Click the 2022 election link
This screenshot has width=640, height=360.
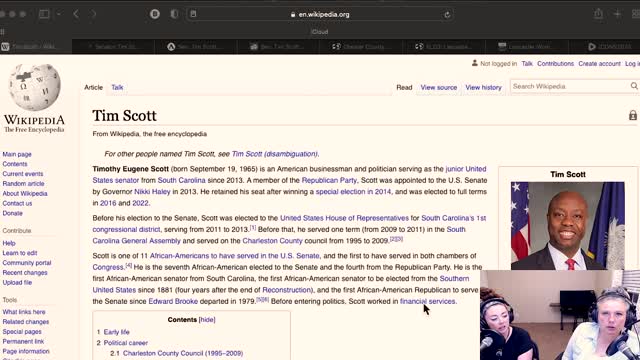[x=140, y=203]
